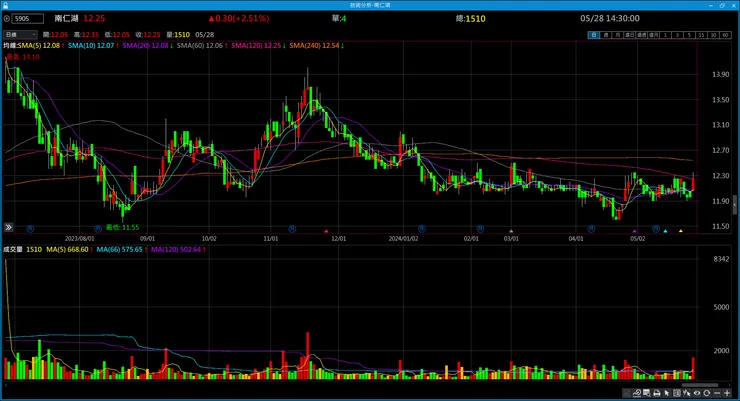Click the 均線 moving average label

coord(10,46)
